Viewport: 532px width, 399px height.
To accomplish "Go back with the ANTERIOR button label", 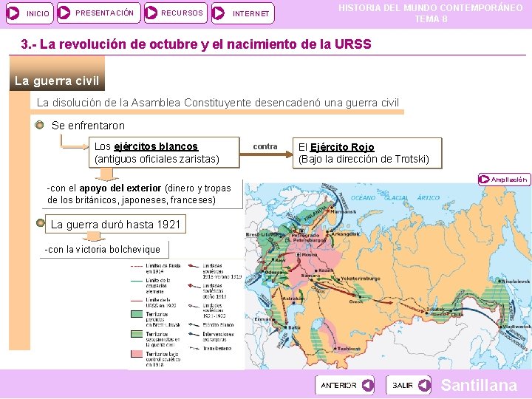I will point(338,385).
